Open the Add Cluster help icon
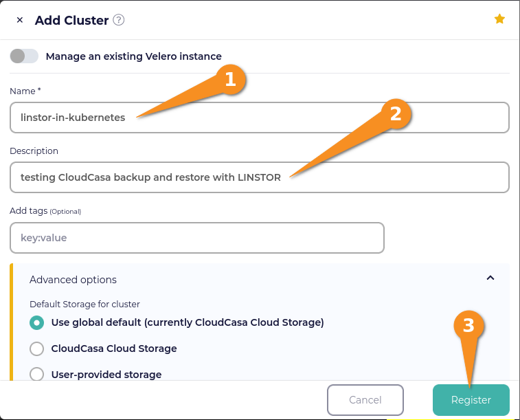 (119, 20)
